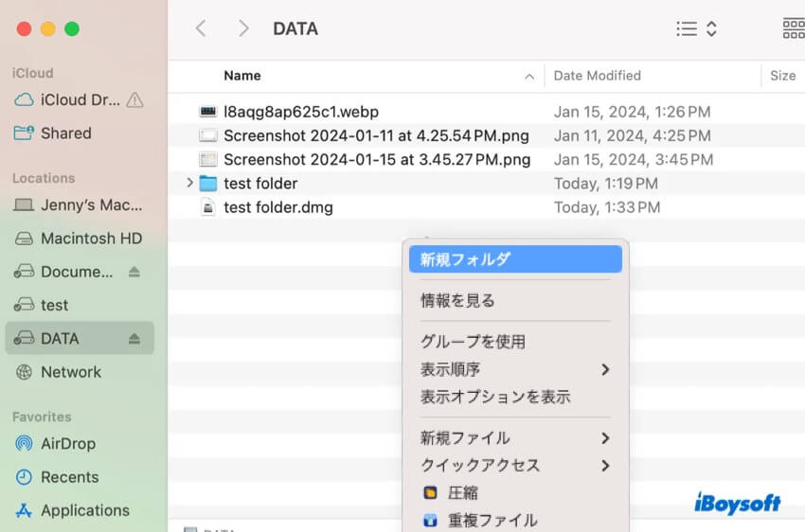The height and width of the screenshot is (532, 805).
Task: Click the Recents clock icon
Action: [x=24, y=476]
